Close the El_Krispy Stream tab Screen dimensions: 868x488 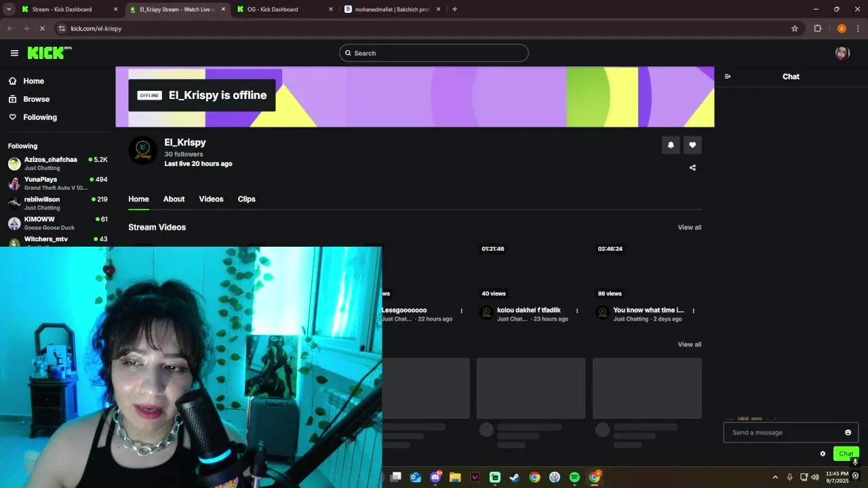pyautogui.click(x=223, y=9)
